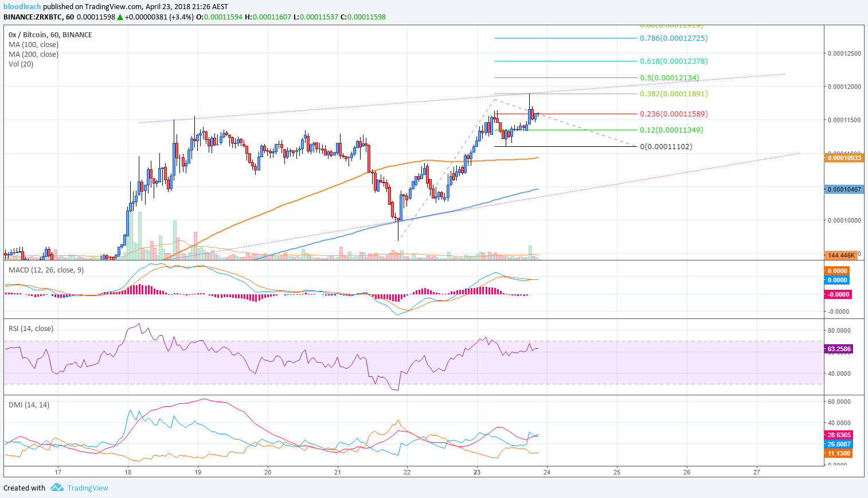Select the Vol (20) indicator label
868x498 pixels.
pyautogui.click(x=21, y=64)
